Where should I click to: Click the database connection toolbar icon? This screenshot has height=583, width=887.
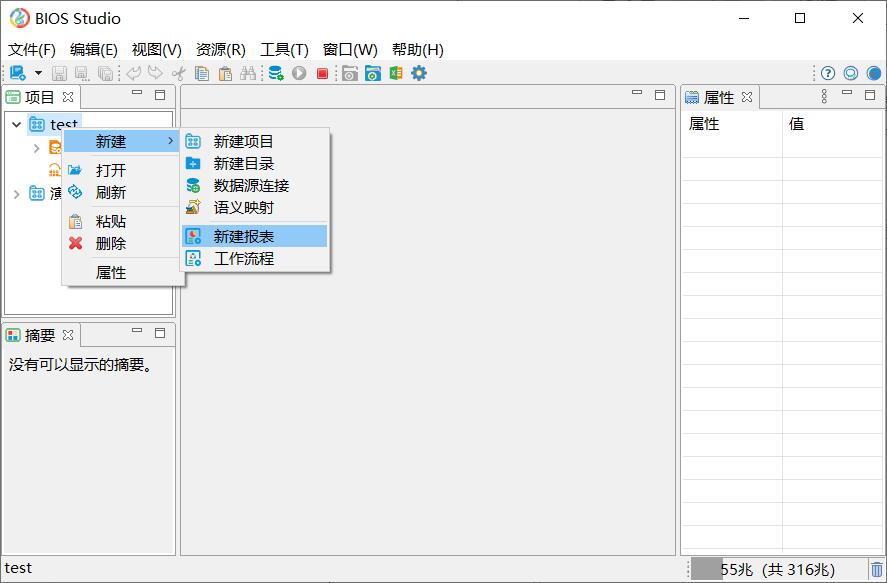click(276, 73)
